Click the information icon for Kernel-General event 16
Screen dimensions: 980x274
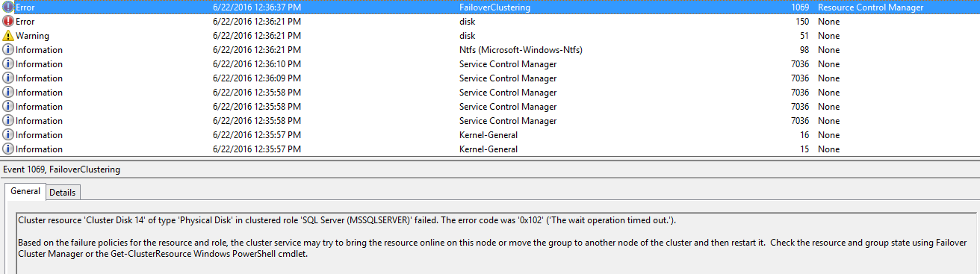click(8, 135)
